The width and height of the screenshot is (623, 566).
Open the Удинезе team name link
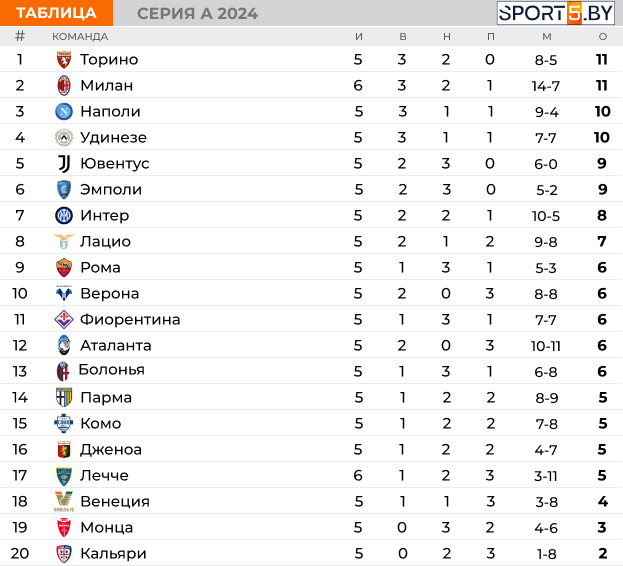tap(114, 137)
